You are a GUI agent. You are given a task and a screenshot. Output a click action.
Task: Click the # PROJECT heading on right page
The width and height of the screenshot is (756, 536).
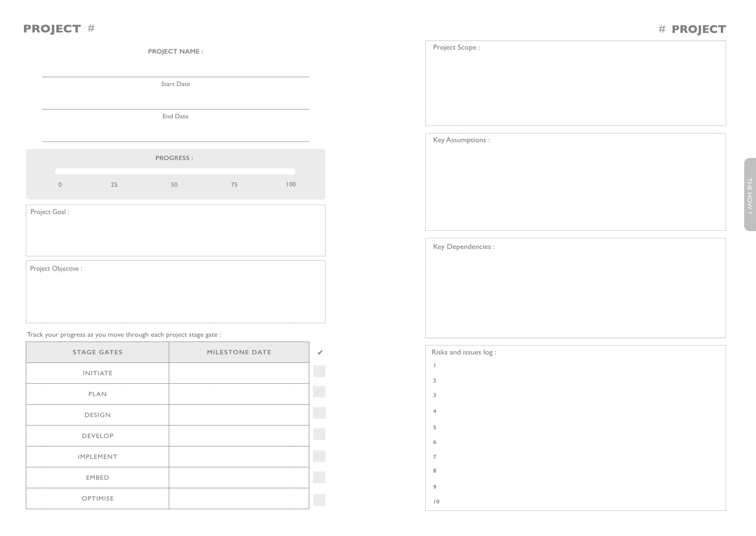[x=692, y=29]
